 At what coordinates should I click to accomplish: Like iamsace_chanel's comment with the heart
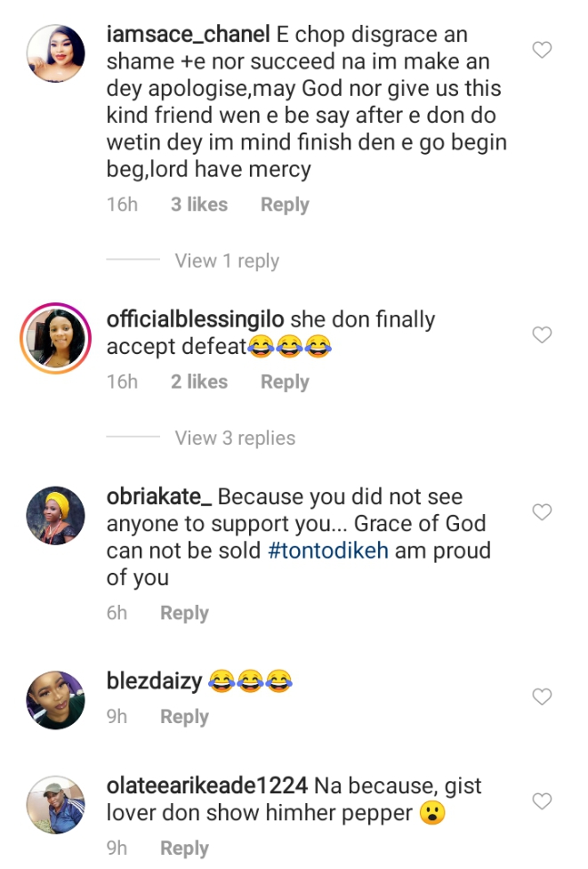click(542, 50)
